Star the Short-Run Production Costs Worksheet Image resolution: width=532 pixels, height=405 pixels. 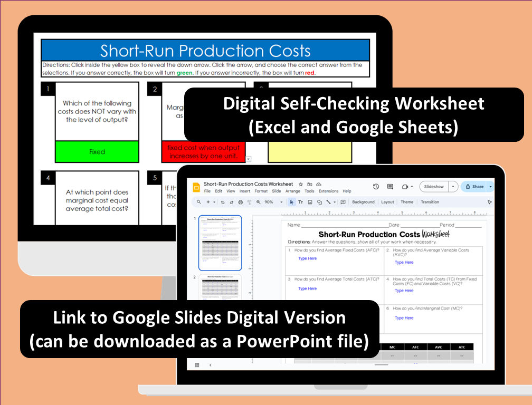pos(300,184)
